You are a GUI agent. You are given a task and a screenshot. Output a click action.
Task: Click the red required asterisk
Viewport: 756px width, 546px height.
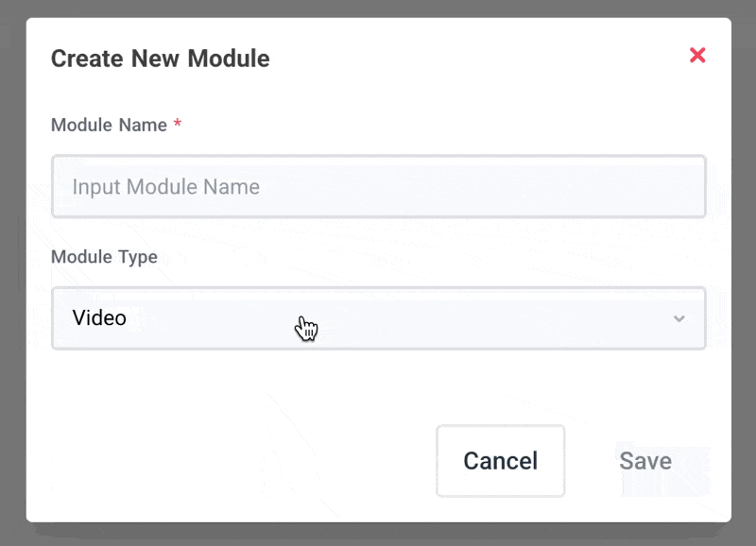178,124
